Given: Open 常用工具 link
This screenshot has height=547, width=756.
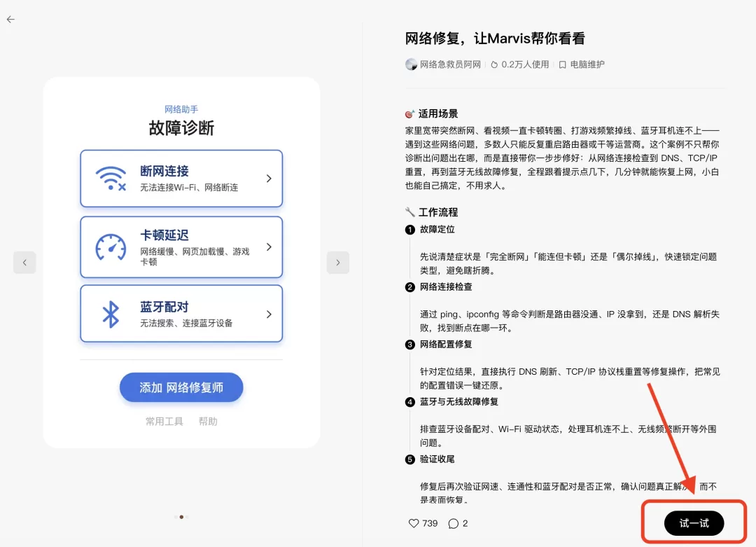Looking at the screenshot, I should [164, 422].
